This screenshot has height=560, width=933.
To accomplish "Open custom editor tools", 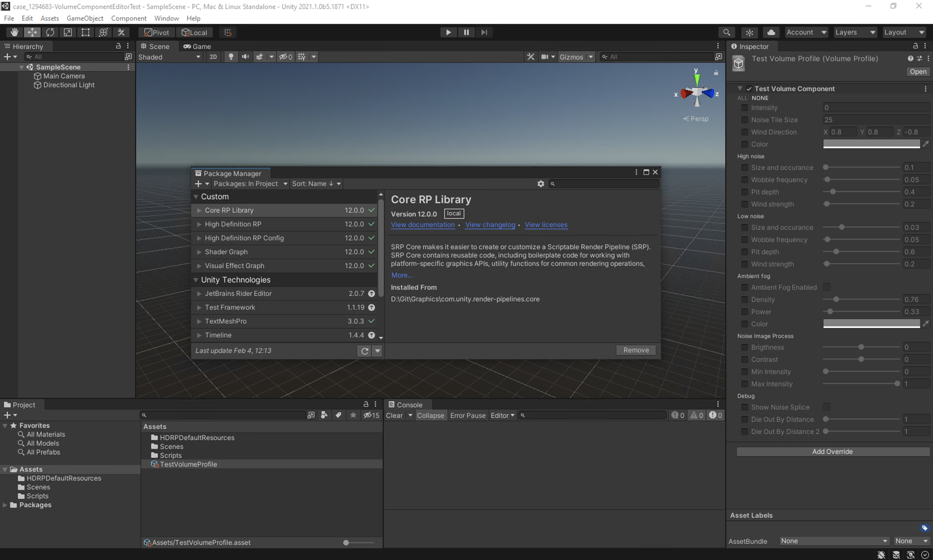I will [121, 32].
